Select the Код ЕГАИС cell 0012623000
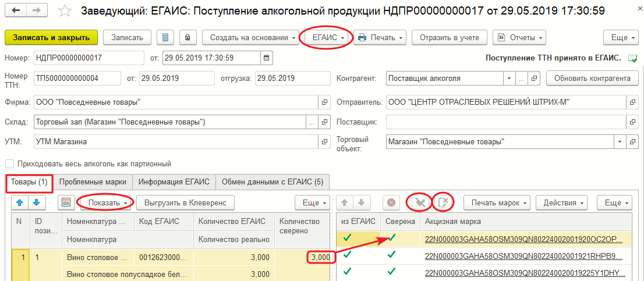 coord(164,258)
